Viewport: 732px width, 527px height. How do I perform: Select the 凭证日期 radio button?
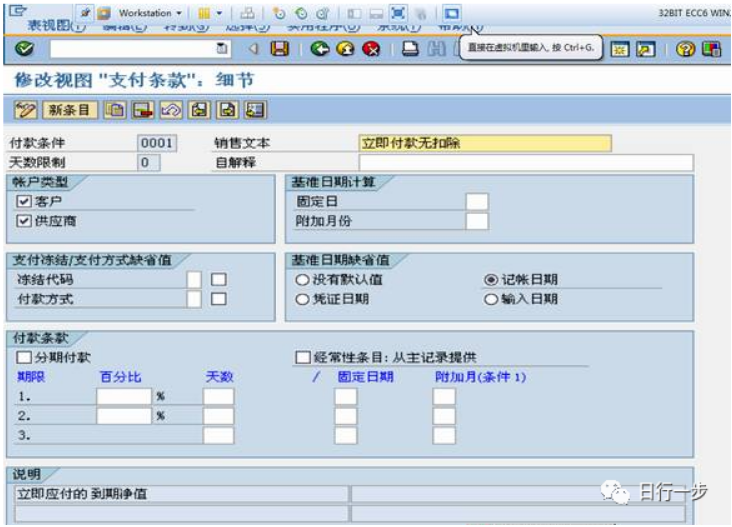303,299
